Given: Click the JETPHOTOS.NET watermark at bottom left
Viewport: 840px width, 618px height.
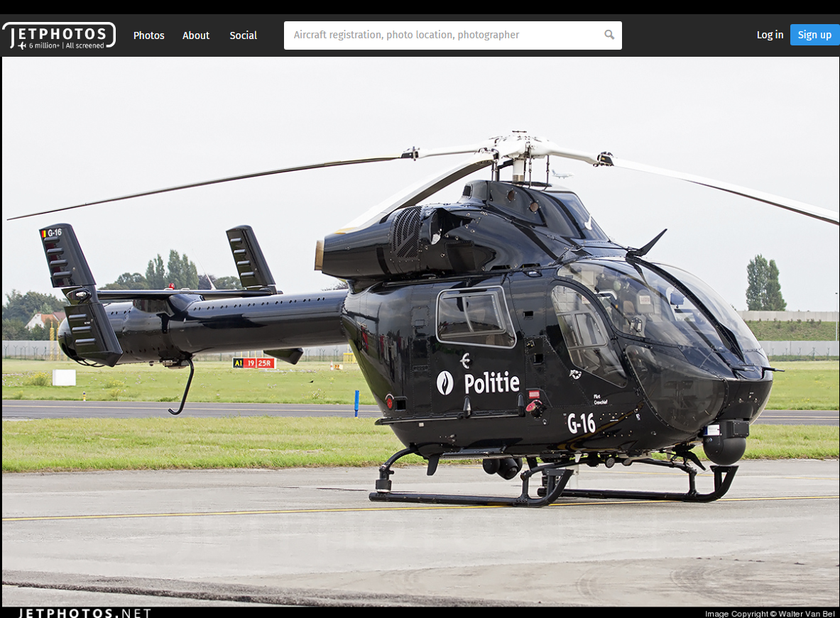Looking at the screenshot, I should click(84, 612).
